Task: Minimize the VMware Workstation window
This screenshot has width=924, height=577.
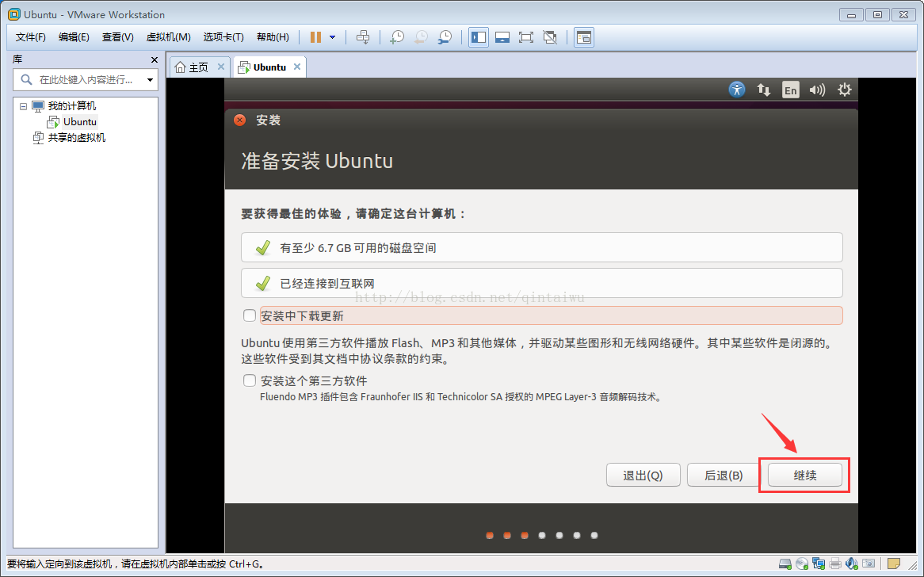Action: point(851,15)
